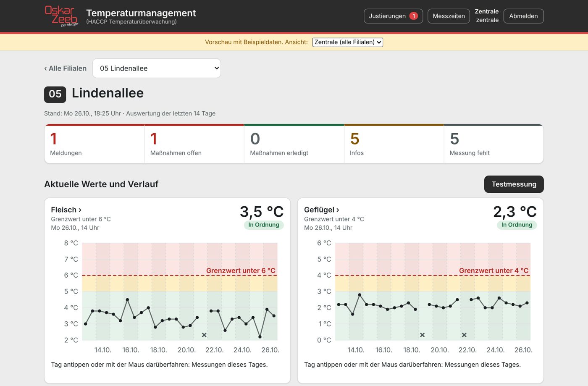The image size is (588, 386).
Task: Open the Ansicht dropdown showing Zentrale (alle Filialen)
Action: pyautogui.click(x=347, y=42)
